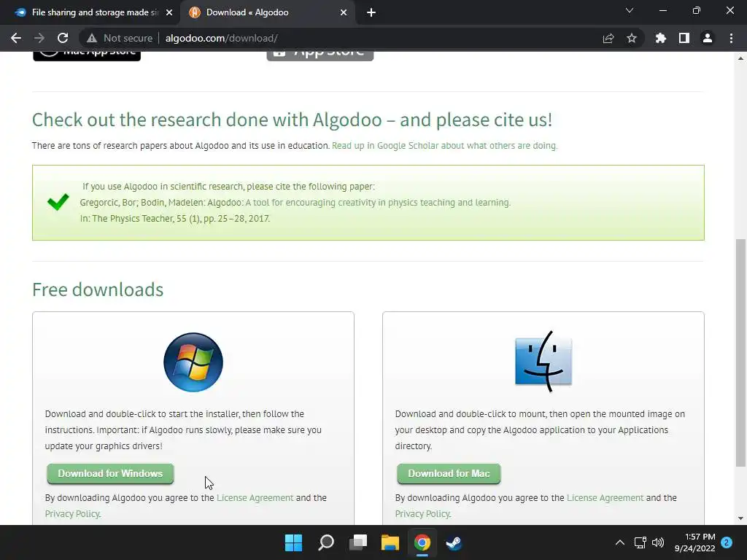Reload the Algodoo download page

tap(63, 38)
